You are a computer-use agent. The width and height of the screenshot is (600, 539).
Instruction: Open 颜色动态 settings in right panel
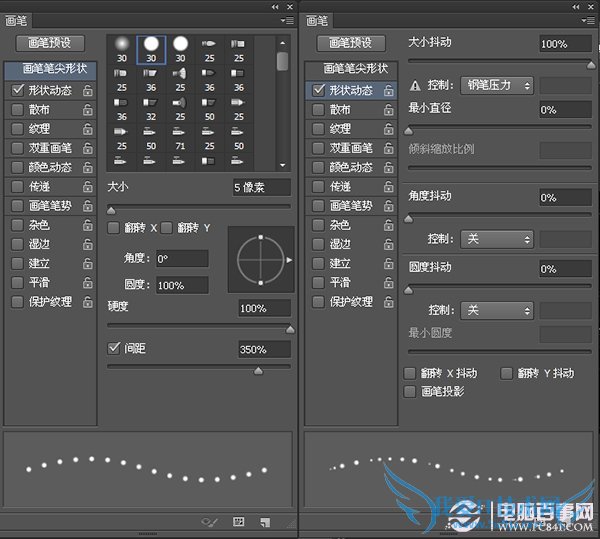coord(351,168)
